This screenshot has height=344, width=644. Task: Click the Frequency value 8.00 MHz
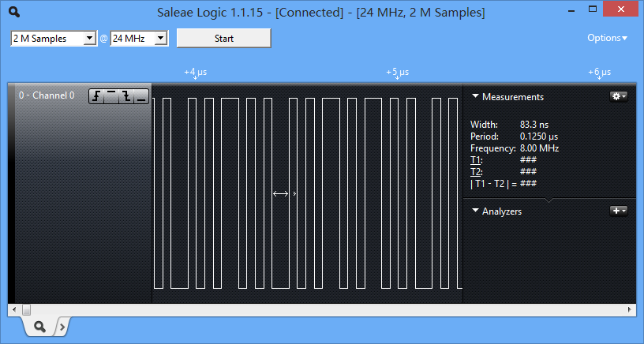pos(539,148)
